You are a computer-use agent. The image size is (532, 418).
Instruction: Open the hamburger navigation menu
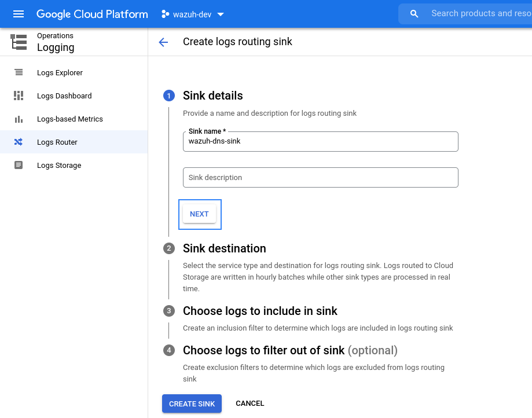point(19,14)
